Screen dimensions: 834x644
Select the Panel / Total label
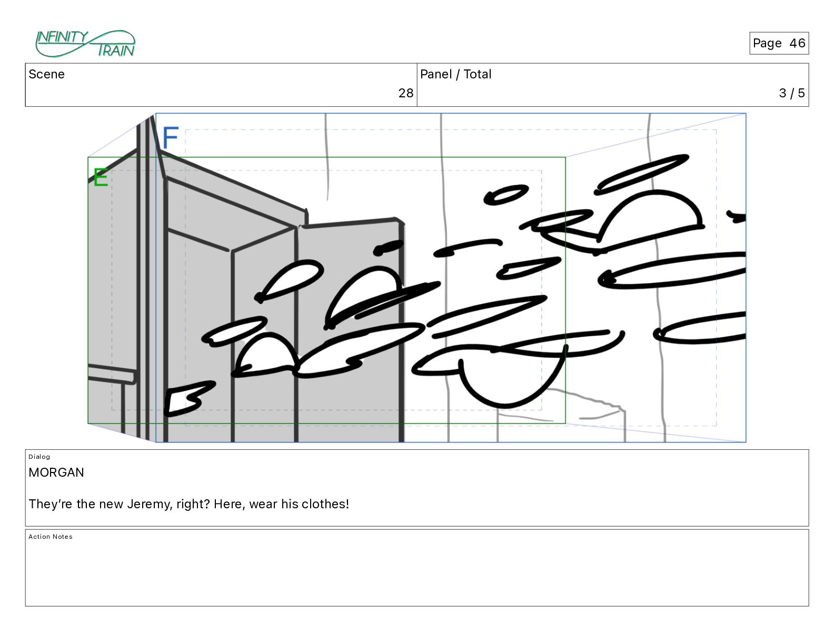[456, 74]
